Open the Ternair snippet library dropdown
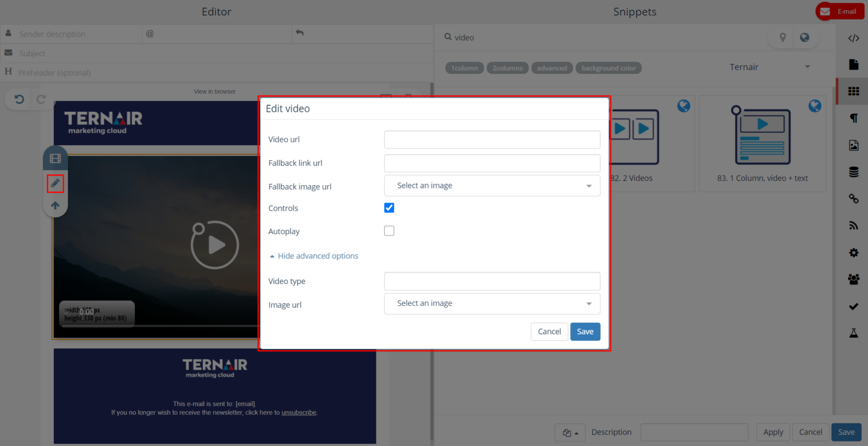The image size is (868, 446). (770, 67)
